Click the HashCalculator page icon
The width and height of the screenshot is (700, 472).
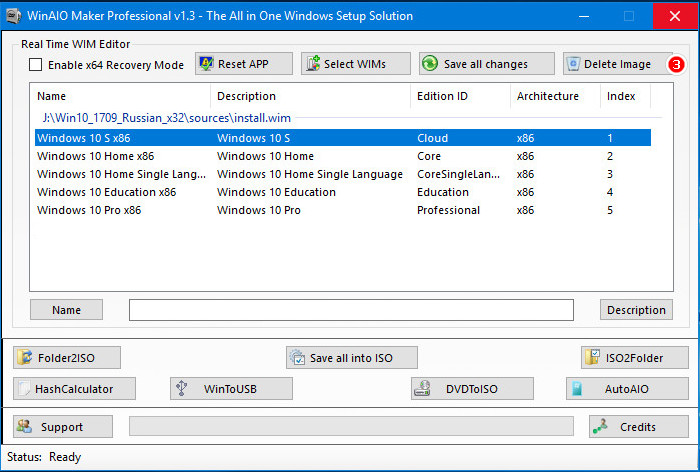24,388
